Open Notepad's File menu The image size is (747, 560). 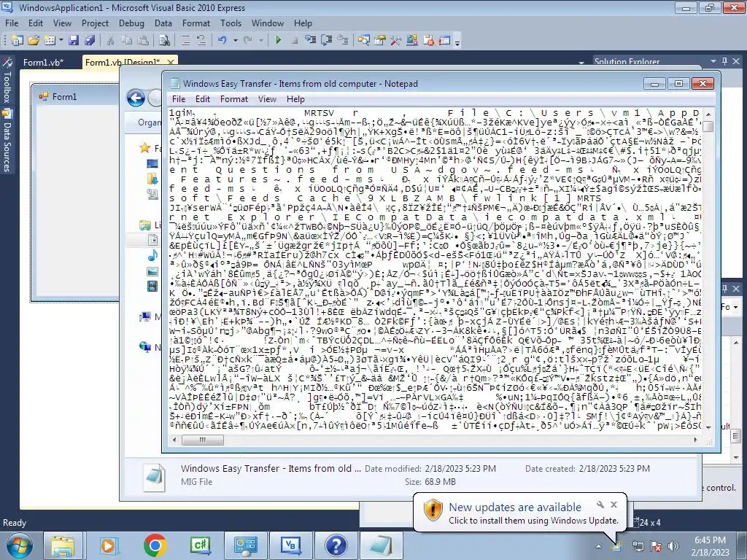click(x=179, y=99)
